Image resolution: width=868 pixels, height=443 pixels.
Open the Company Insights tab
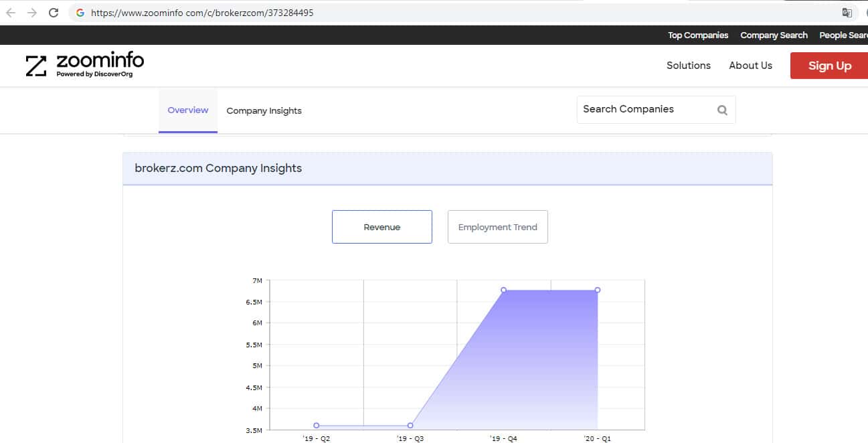pos(264,111)
